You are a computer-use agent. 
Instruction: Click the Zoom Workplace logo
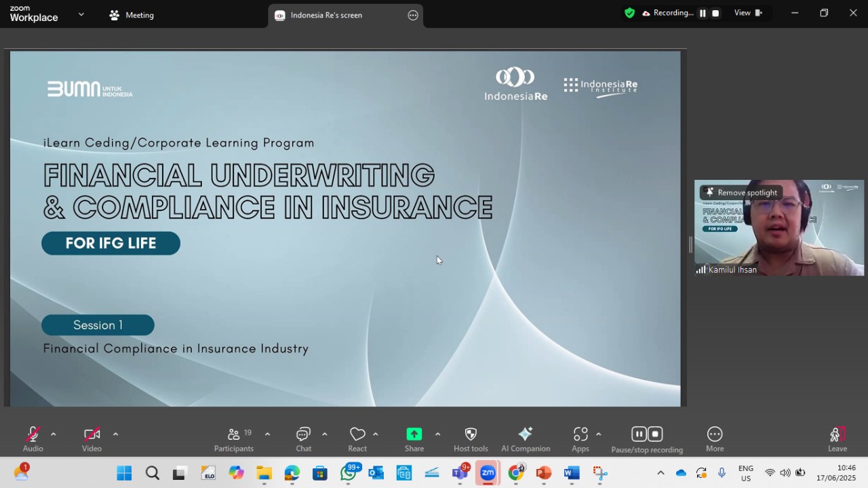tap(34, 14)
